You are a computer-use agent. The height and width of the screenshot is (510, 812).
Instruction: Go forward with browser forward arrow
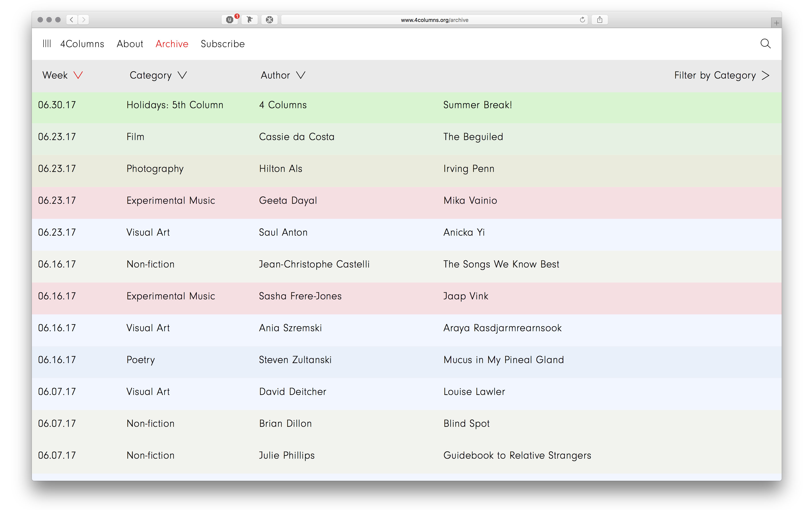click(x=84, y=19)
